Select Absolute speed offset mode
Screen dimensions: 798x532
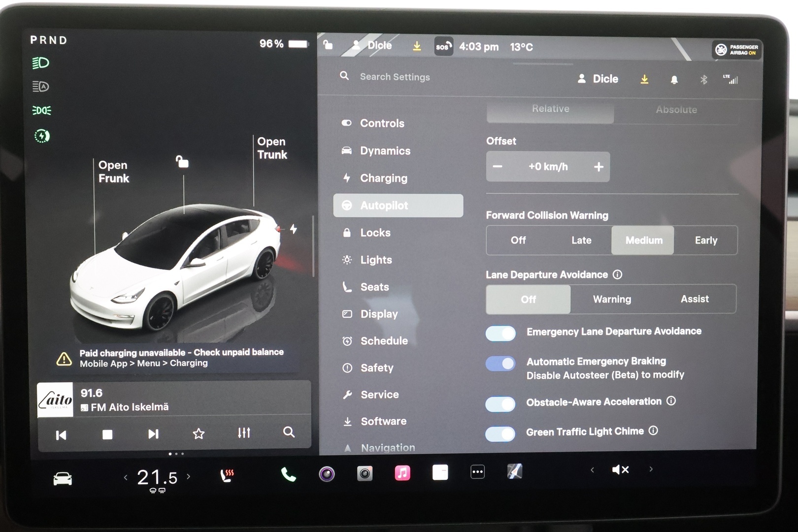676,110
